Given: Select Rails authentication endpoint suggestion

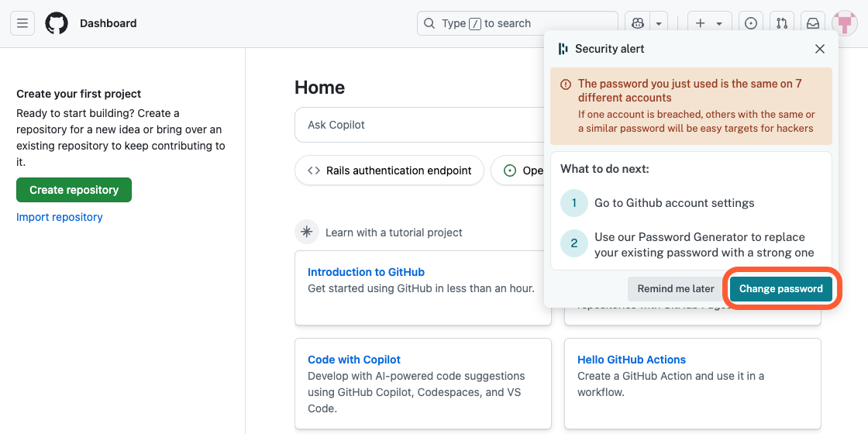Looking at the screenshot, I should [389, 170].
